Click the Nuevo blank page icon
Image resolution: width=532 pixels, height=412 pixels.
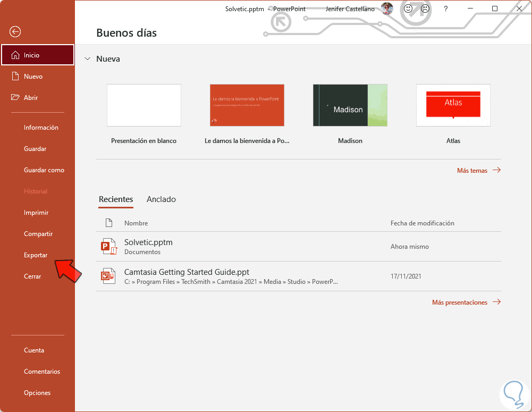tap(15, 76)
